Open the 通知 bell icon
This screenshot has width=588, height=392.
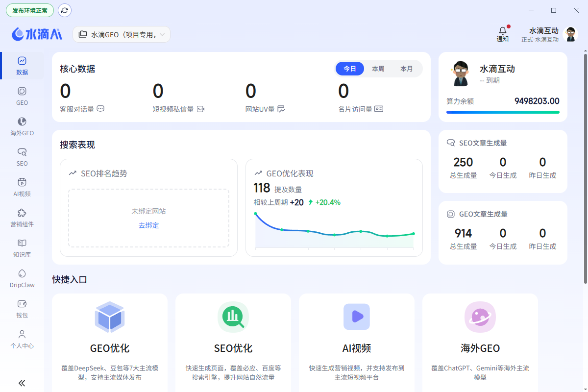pyautogui.click(x=503, y=34)
